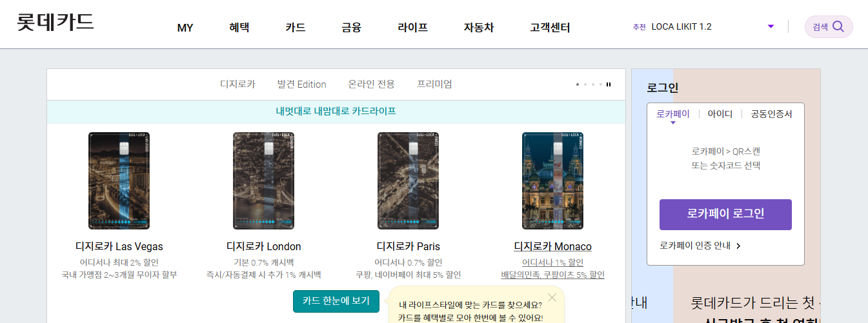The image size is (868, 323).
Task: Open 디지로카 Paris title link
Action: 408,246
